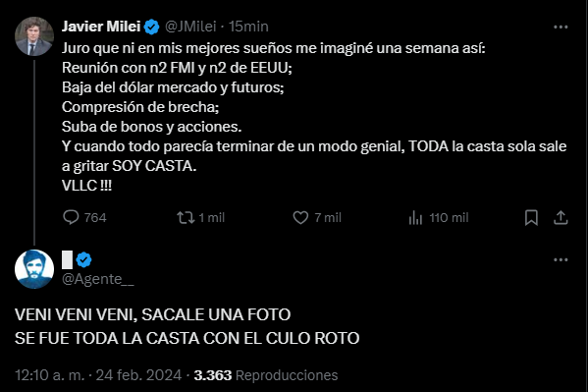Image resolution: width=588 pixels, height=392 pixels.
Task: Repost the tweet showing 1 mil reposts
Action: click(x=186, y=217)
